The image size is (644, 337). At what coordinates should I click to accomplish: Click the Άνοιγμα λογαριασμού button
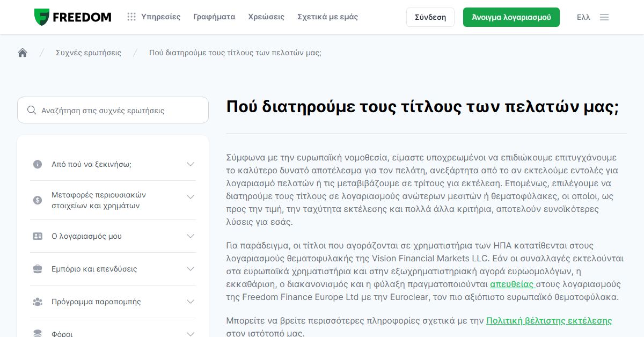click(511, 17)
